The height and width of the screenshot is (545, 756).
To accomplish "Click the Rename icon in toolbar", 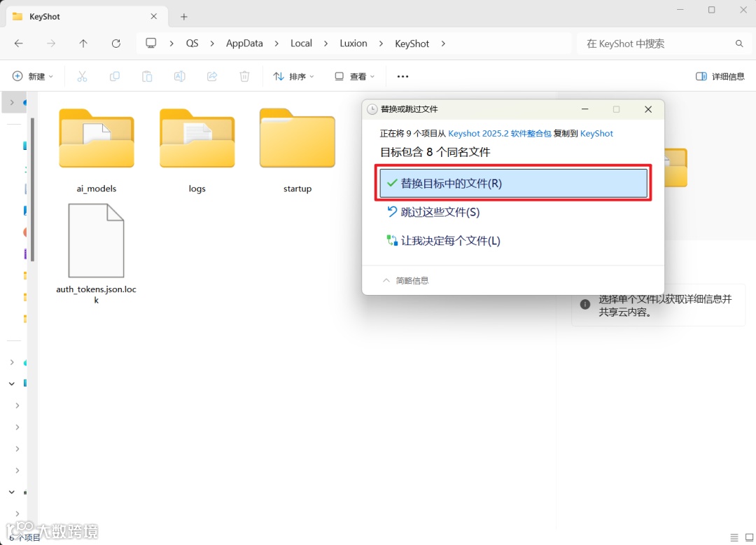I will (x=179, y=76).
